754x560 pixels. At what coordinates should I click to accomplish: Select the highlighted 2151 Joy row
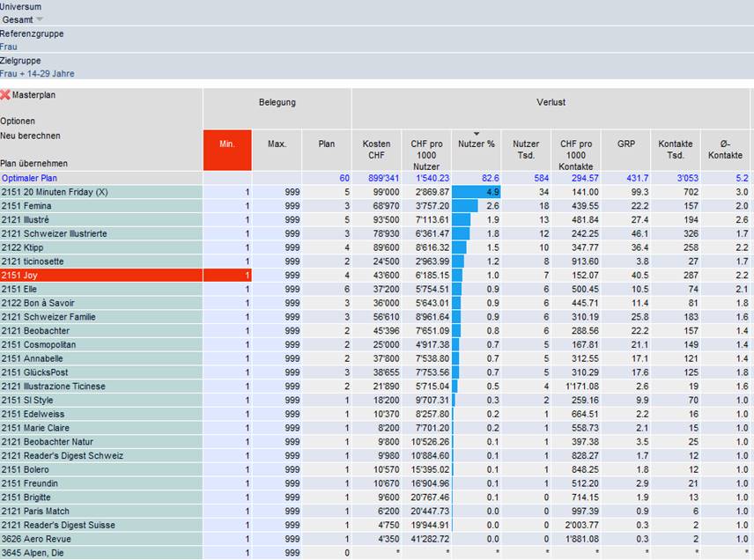pos(101,276)
